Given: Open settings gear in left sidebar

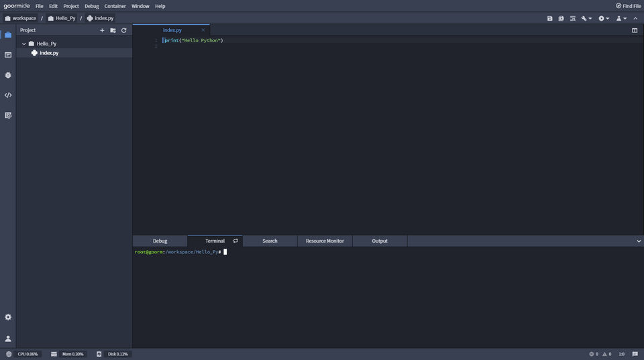Looking at the screenshot, I should pyautogui.click(x=8, y=317).
